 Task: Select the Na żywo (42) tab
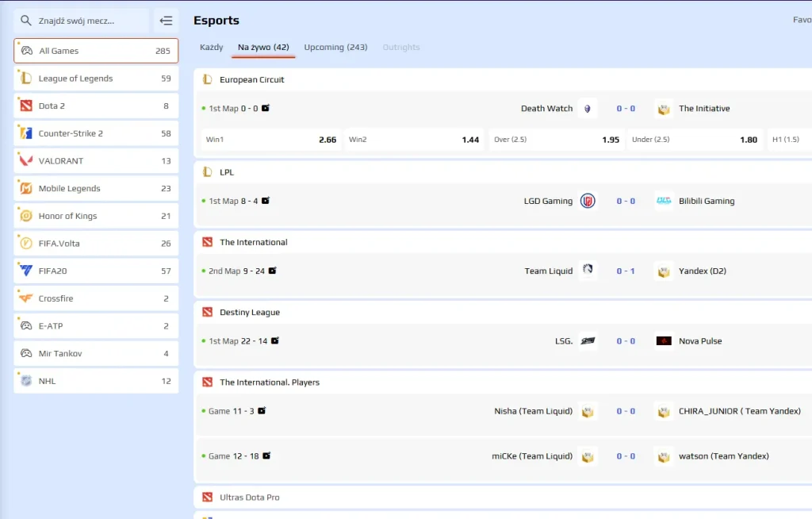coord(263,47)
